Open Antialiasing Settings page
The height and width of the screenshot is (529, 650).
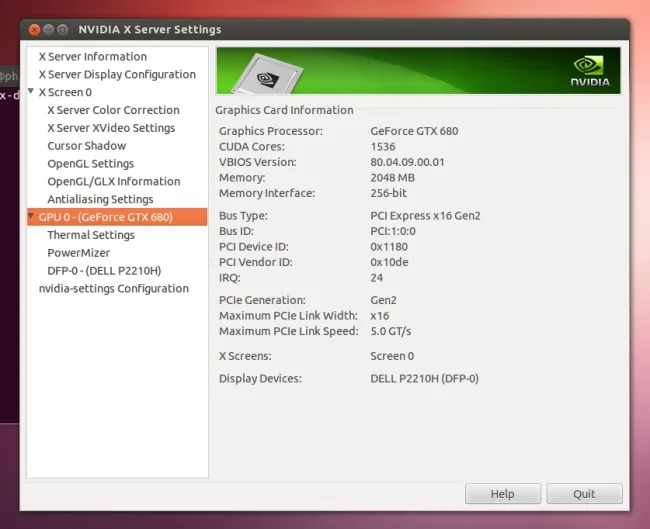click(100, 199)
